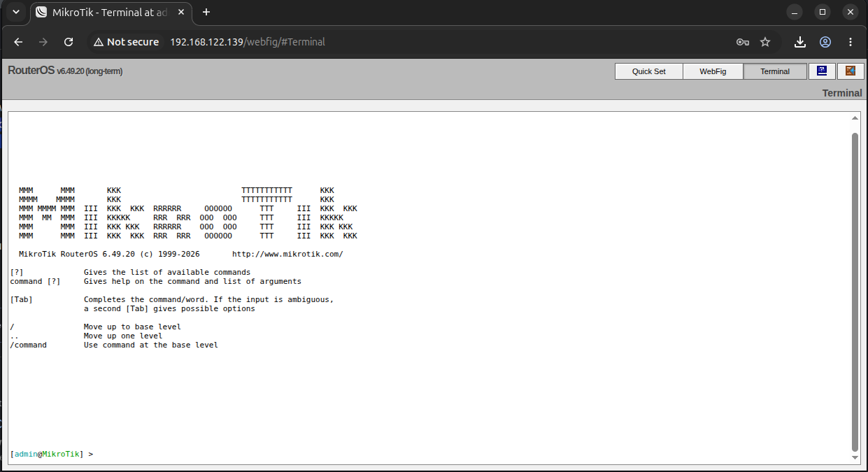Open the Chrome three-dot menu
Screen dimensions: 868x472
coord(851,42)
